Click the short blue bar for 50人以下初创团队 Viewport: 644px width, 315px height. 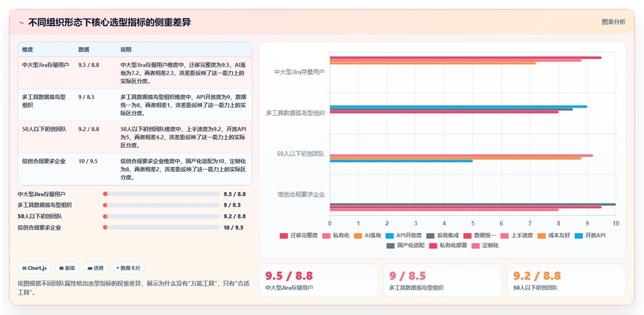tap(401, 161)
